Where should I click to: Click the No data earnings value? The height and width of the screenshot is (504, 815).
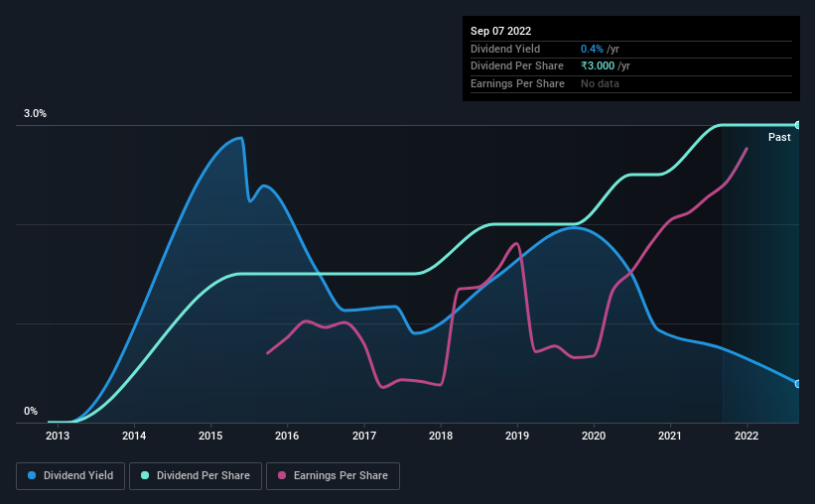[600, 83]
